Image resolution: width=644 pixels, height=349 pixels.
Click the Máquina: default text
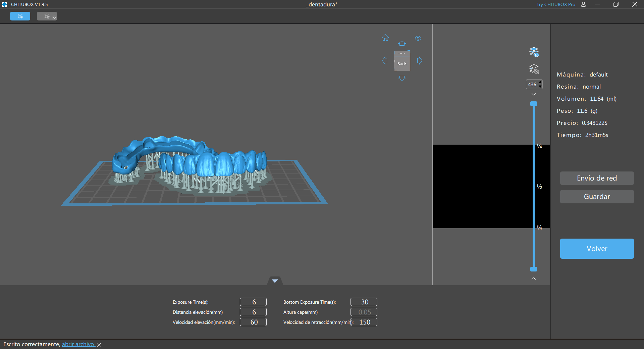pyautogui.click(x=582, y=74)
